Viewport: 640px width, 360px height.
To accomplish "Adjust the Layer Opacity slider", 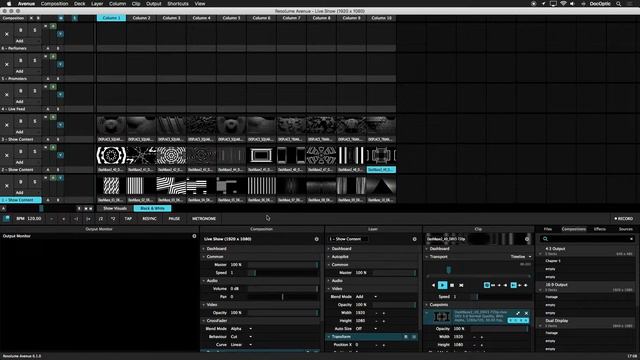I will coord(394,305).
